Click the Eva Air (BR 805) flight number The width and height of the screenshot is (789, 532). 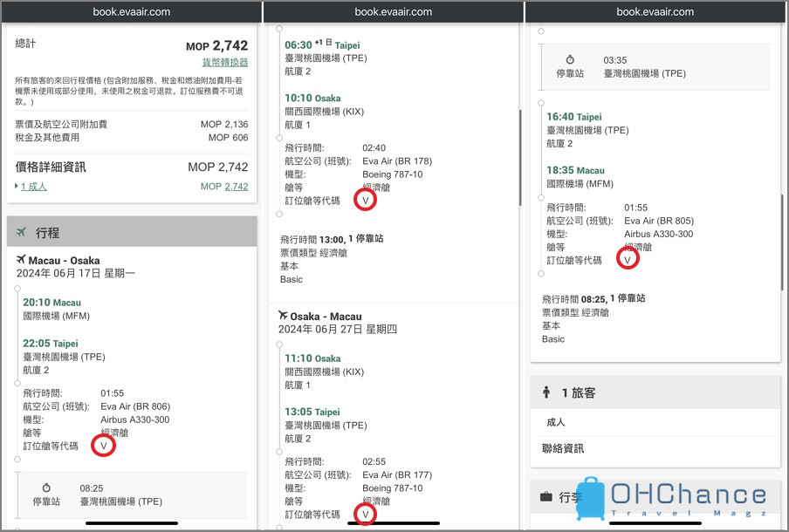pos(659,221)
